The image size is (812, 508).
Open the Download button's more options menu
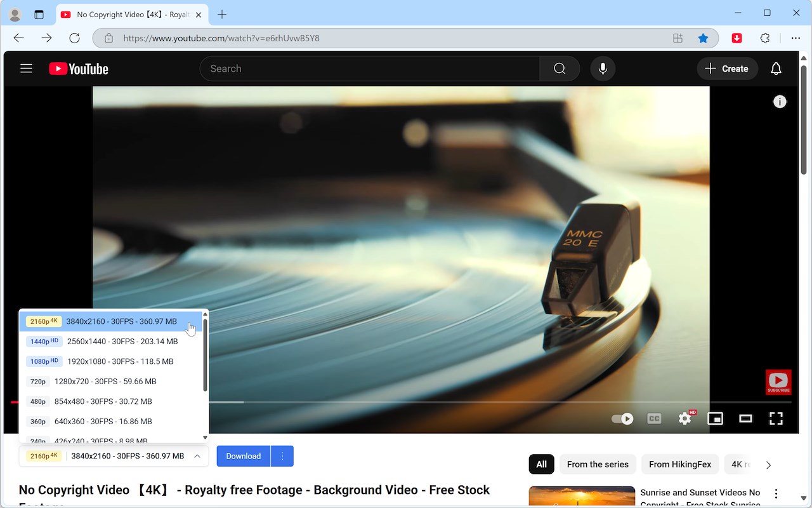(282, 456)
